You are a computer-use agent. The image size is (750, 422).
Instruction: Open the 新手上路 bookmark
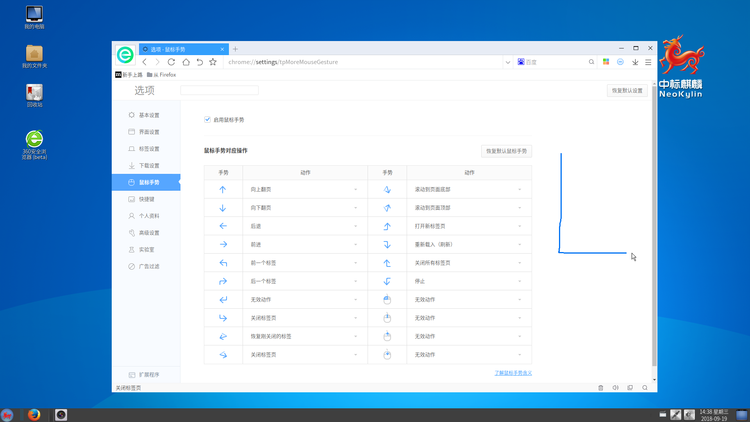(129, 75)
